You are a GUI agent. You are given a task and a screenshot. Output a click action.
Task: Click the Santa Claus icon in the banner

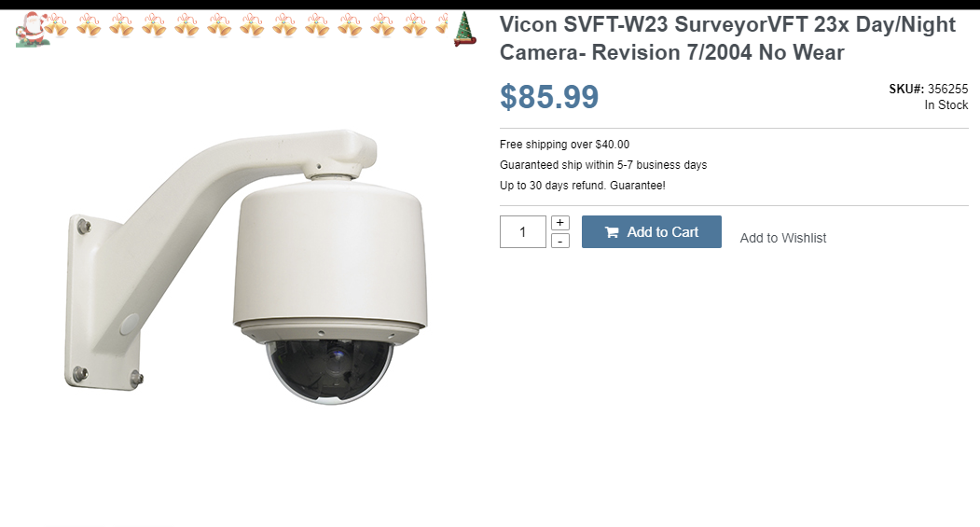coord(32,30)
